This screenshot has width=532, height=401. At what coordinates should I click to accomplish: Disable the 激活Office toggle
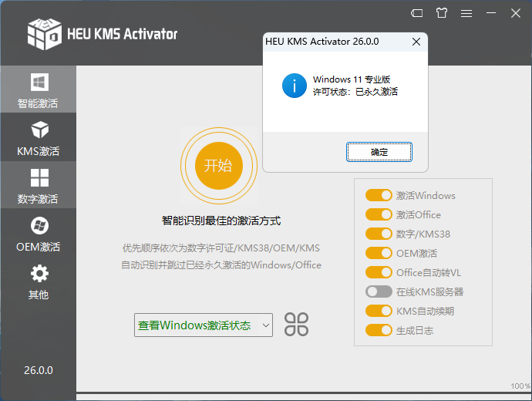pos(379,215)
